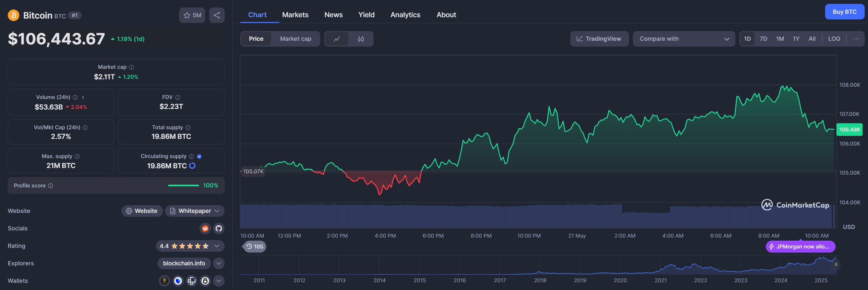This screenshot has width=868, height=290.
Task: Open the three-dots chart options menu
Action: [x=856, y=39]
